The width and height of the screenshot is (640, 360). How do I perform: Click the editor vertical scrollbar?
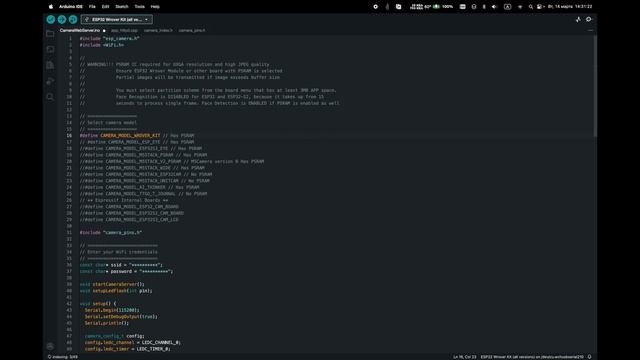(x=595, y=86)
